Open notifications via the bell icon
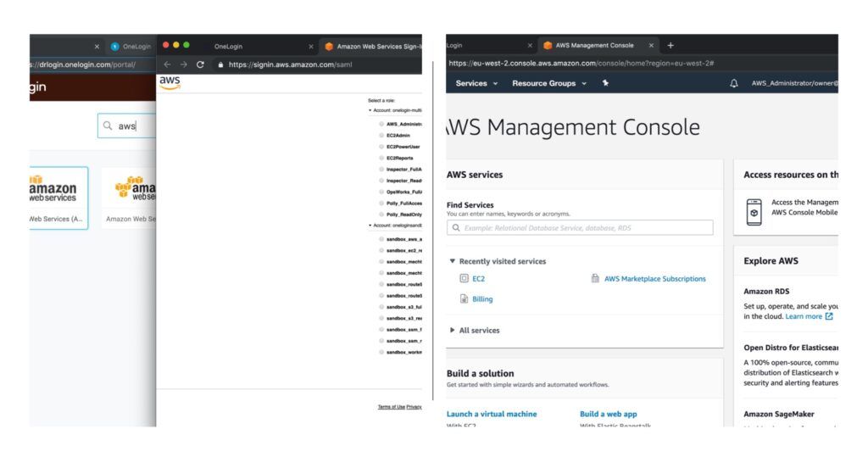 (x=733, y=84)
